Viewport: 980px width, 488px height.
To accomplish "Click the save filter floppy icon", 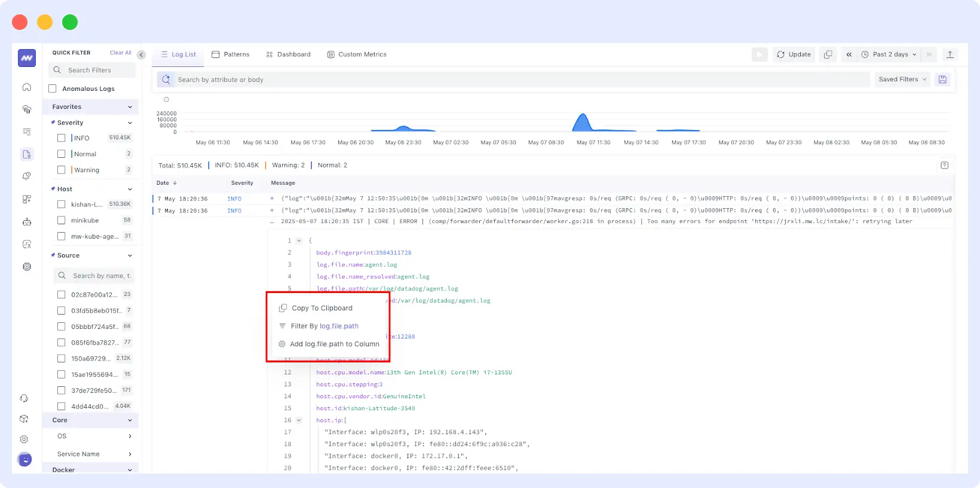I will pos(942,80).
